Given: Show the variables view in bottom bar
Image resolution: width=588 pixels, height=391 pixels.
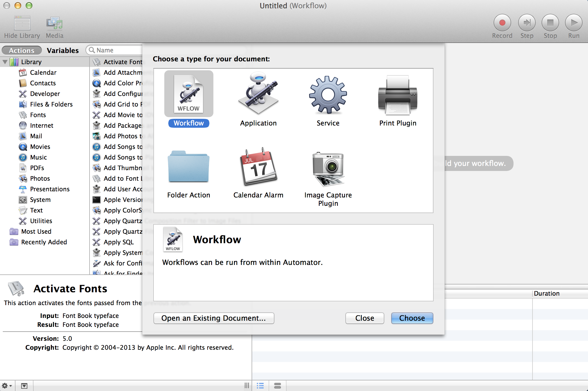Looking at the screenshot, I should (x=278, y=386).
